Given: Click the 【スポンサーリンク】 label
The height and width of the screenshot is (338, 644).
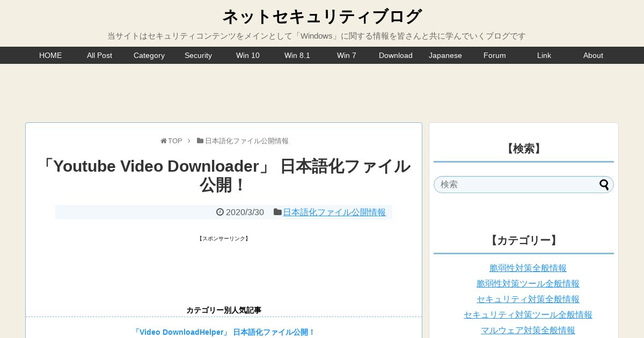Looking at the screenshot, I should 224,239.
